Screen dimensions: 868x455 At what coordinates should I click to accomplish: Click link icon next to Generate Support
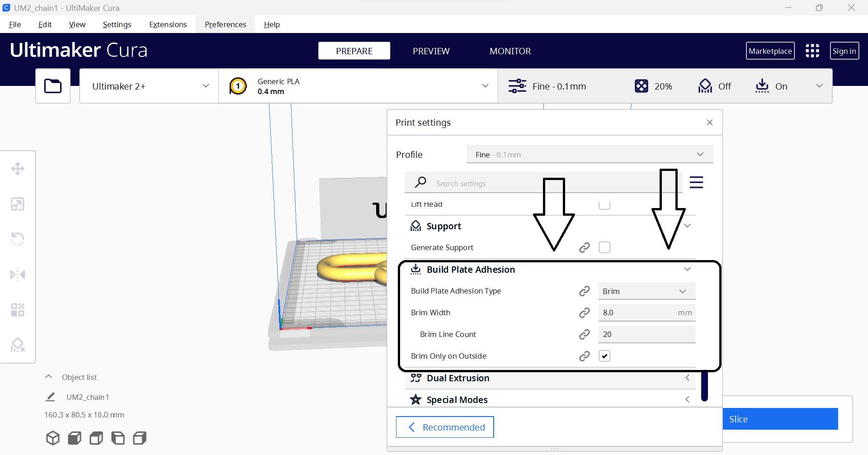585,247
